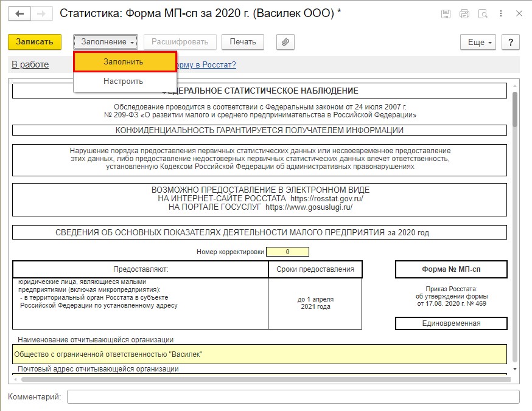Click the юридические лица description cell
The width and height of the screenshot is (532, 411).
pos(141,303)
